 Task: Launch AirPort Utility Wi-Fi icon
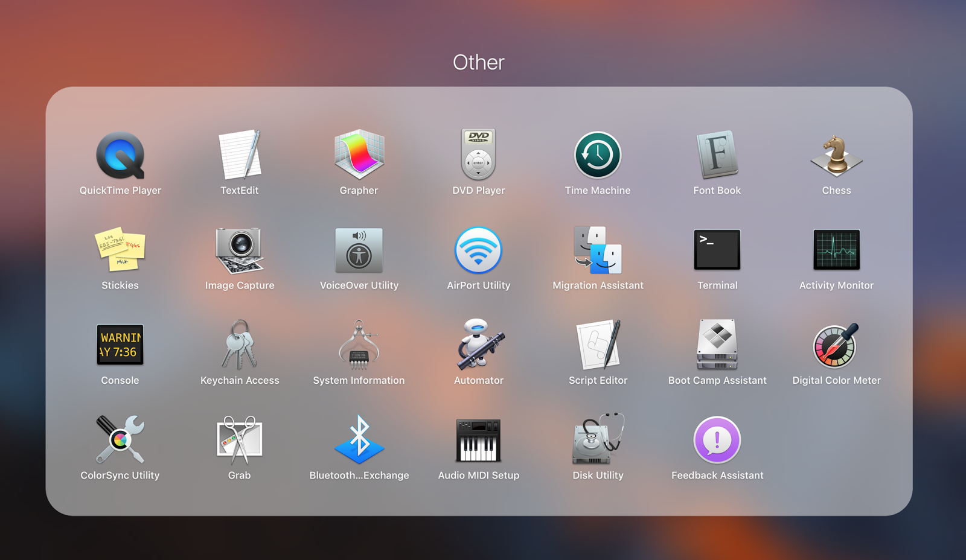point(478,250)
